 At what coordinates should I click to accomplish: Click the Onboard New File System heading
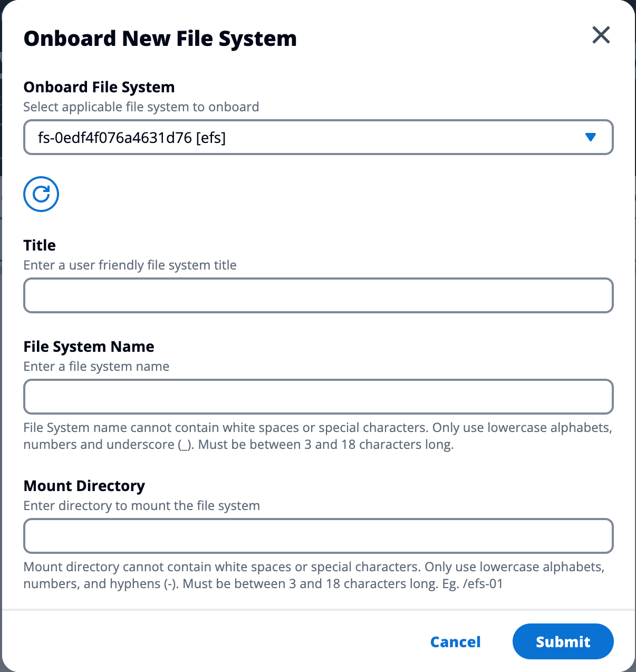[x=160, y=38]
